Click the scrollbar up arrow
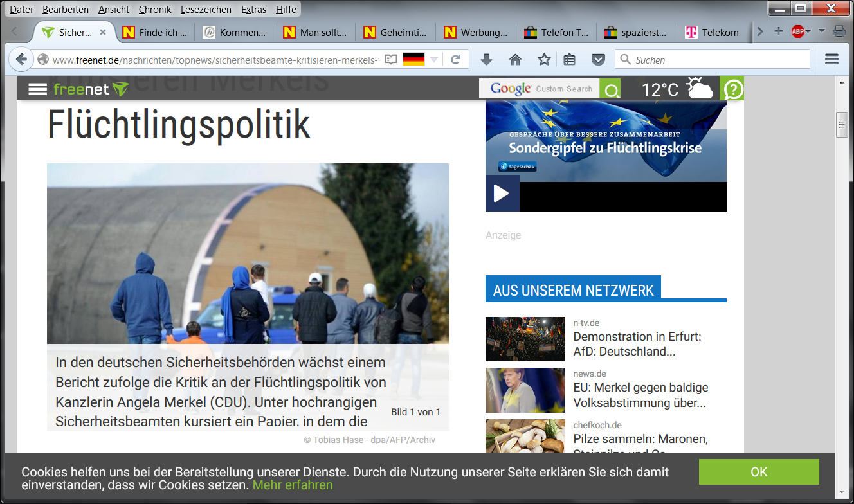854x504 pixels. click(x=842, y=83)
